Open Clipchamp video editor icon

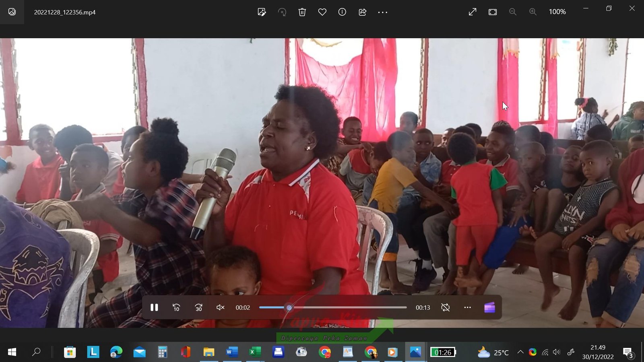click(x=489, y=308)
